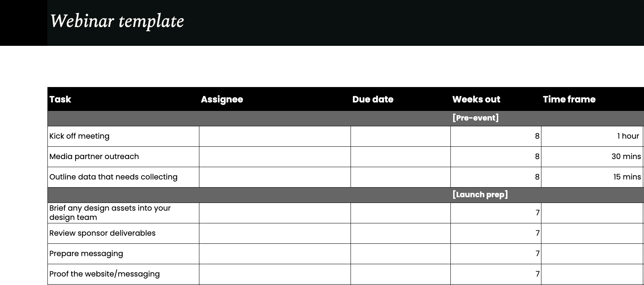Select the [Pre-event] section row
Screen dimensions: 644x285
475,118
